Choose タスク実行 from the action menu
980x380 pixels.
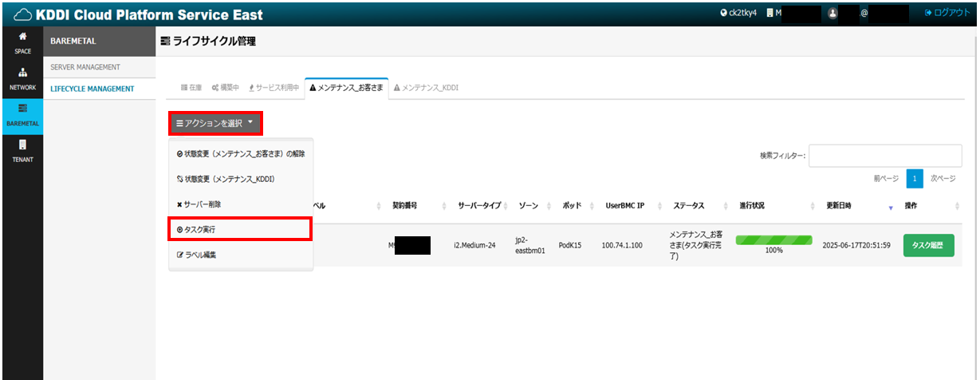[x=239, y=229]
